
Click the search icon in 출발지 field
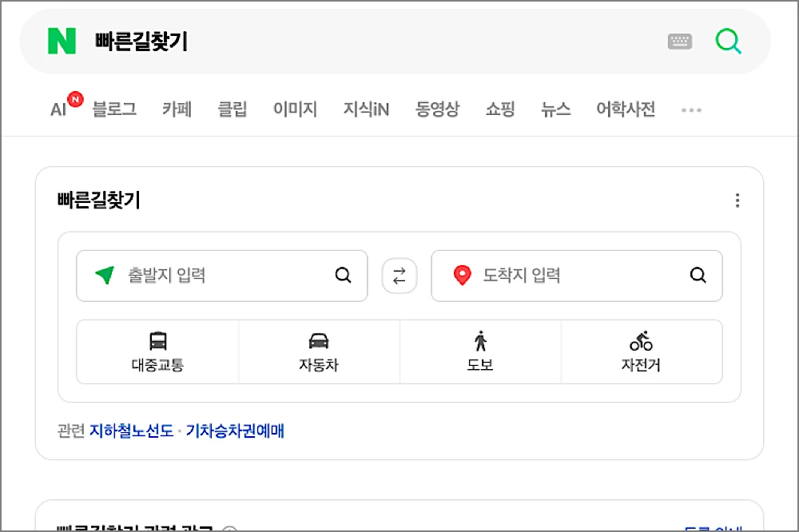tap(344, 275)
